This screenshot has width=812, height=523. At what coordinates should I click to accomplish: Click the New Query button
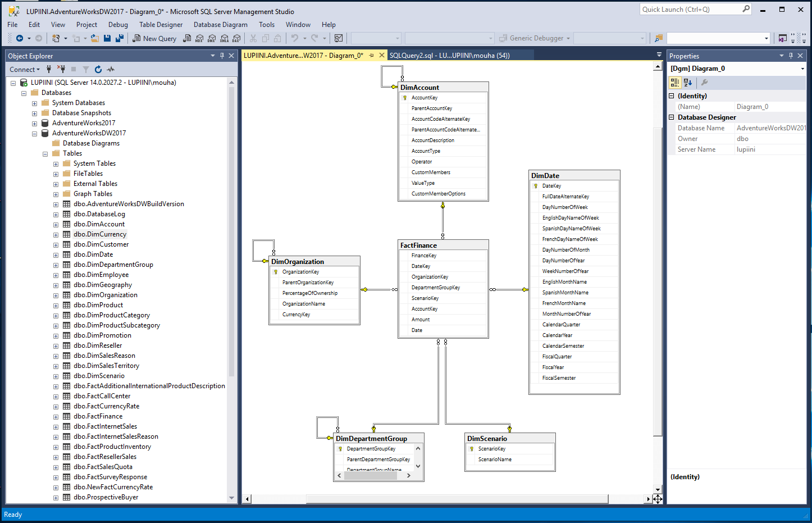click(154, 38)
